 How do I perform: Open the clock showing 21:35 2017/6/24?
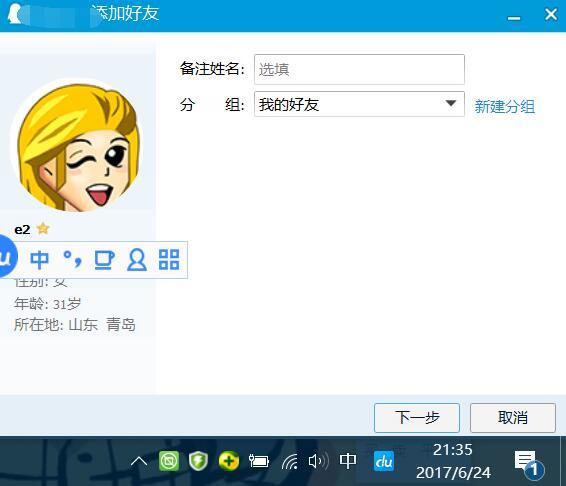[x=453, y=461]
